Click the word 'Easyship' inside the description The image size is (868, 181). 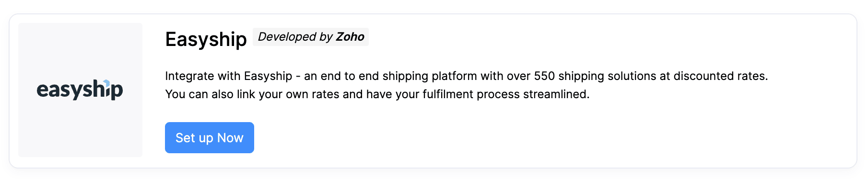click(x=268, y=76)
